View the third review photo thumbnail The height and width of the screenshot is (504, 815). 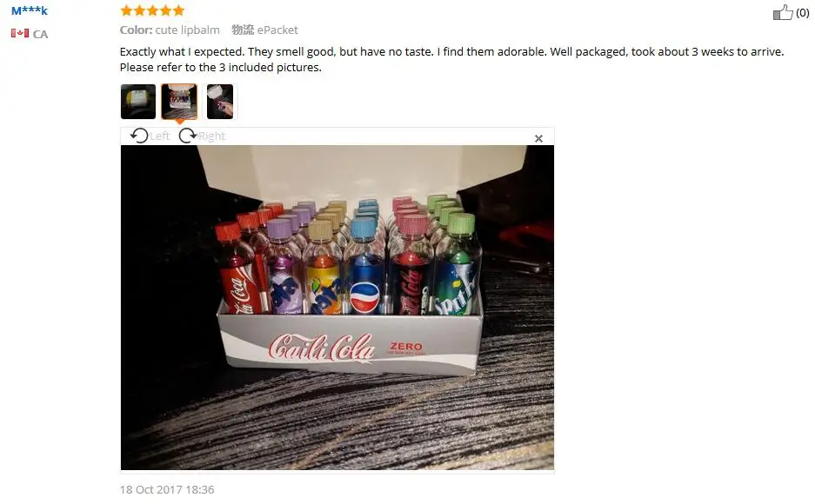click(220, 102)
